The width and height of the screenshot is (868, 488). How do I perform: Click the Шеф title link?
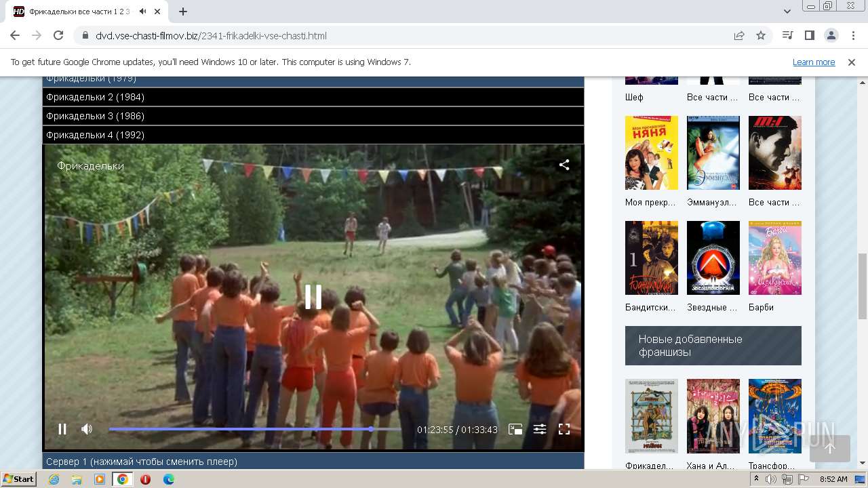(x=634, y=97)
